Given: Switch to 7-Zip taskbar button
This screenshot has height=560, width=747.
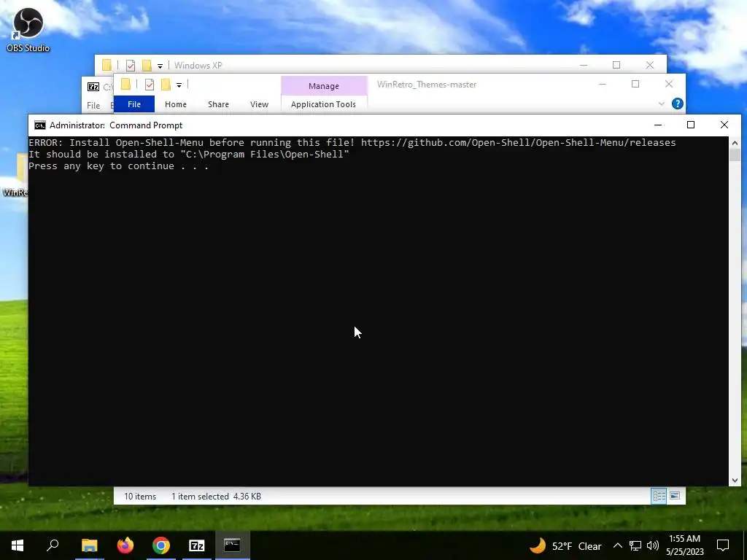Looking at the screenshot, I should click(197, 545).
